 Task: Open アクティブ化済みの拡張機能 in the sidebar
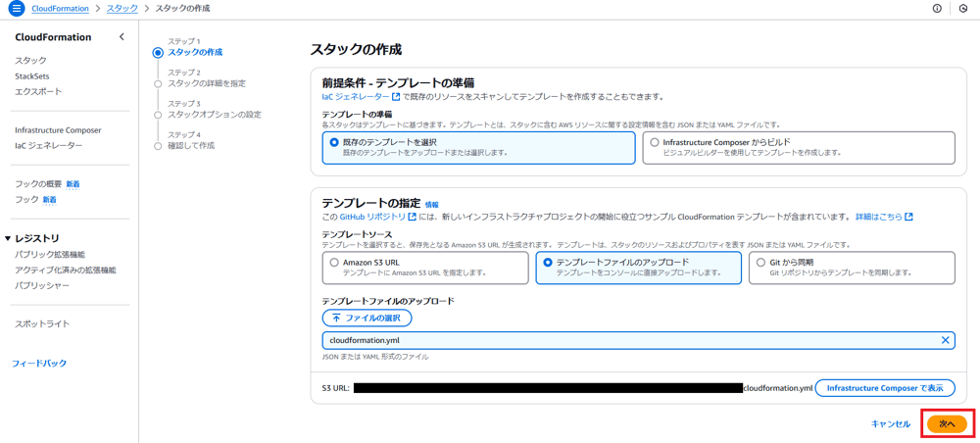pos(66,270)
